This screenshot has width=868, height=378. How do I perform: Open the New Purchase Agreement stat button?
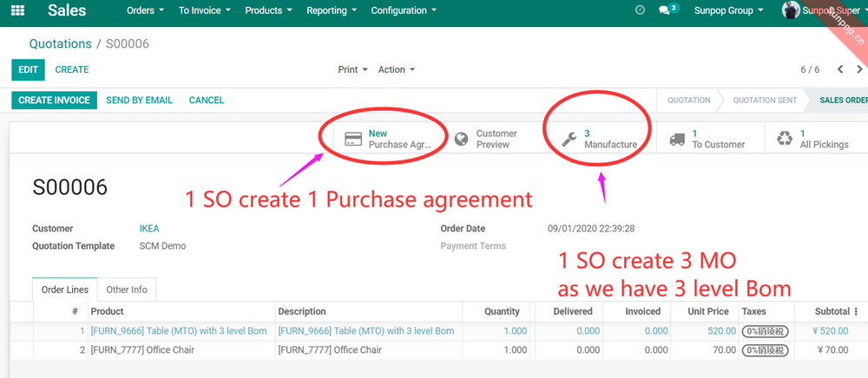pyautogui.click(x=387, y=139)
